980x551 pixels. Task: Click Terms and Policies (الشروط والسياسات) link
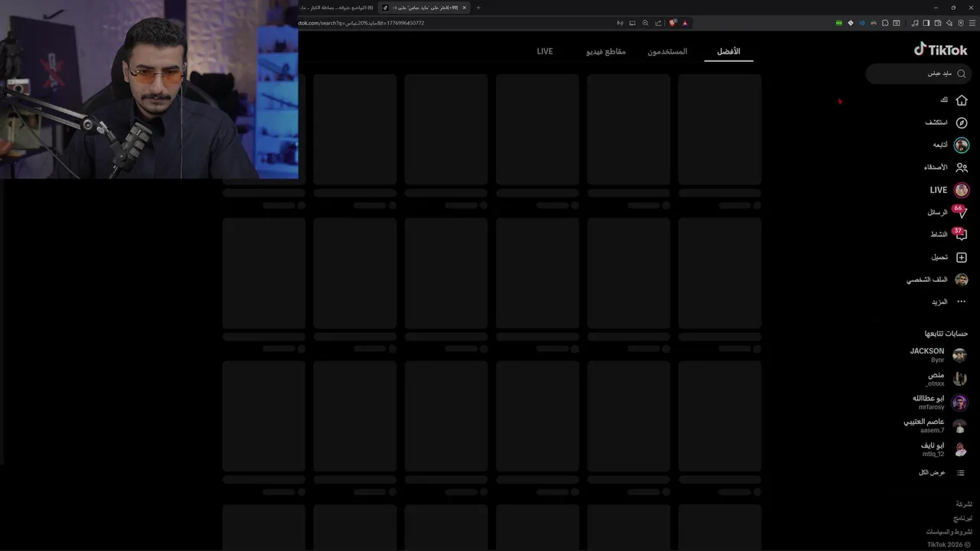point(949,532)
